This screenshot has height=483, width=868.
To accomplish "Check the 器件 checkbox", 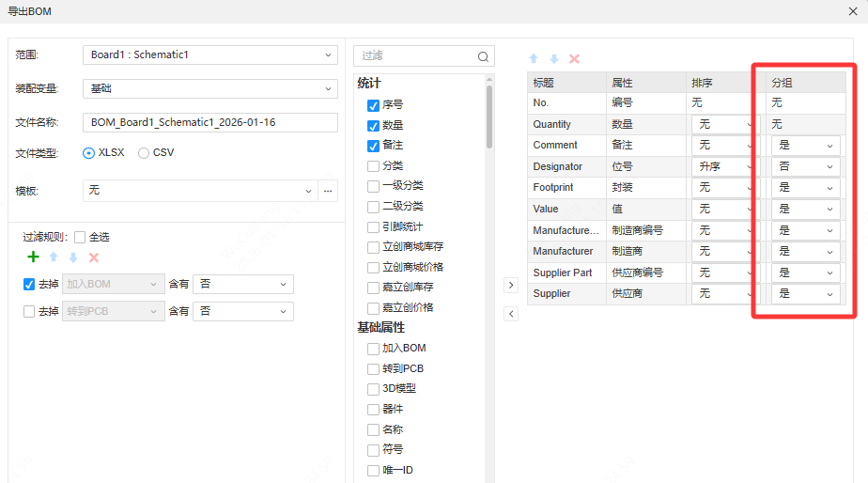I will tap(373, 410).
